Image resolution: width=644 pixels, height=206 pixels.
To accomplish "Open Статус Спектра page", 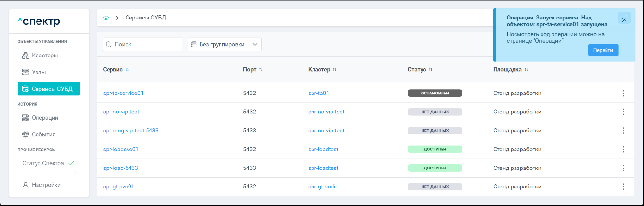I will [43, 163].
